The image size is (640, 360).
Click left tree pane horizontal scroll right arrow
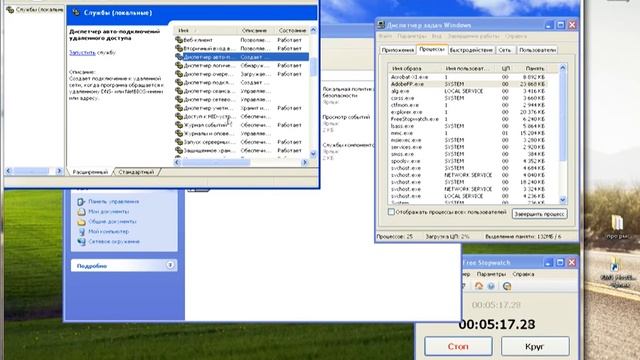pos(59,171)
